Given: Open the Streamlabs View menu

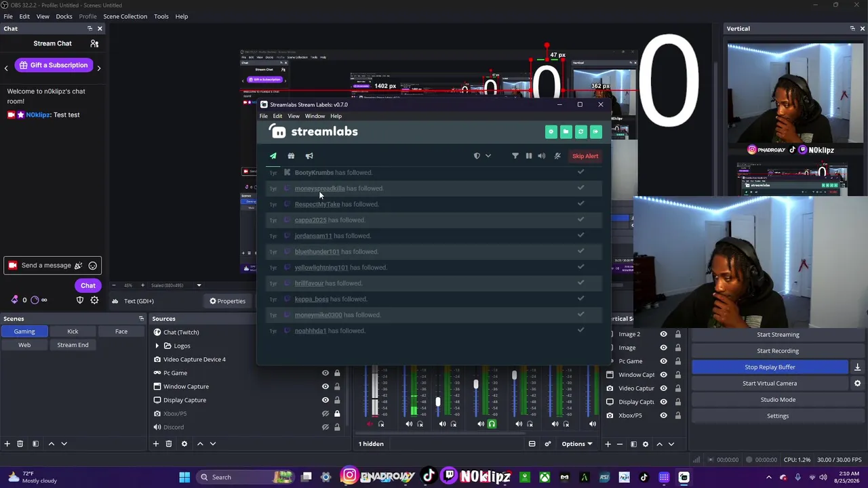Looking at the screenshot, I should (x=294, y=116).
